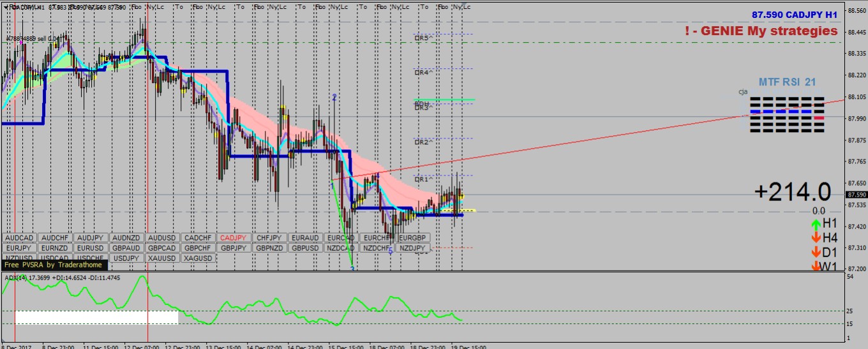Image resolution: width=868 pixels, height=349 pixels.
Task: Click the orange D1 down arrow
Action: tap(816, 252)
